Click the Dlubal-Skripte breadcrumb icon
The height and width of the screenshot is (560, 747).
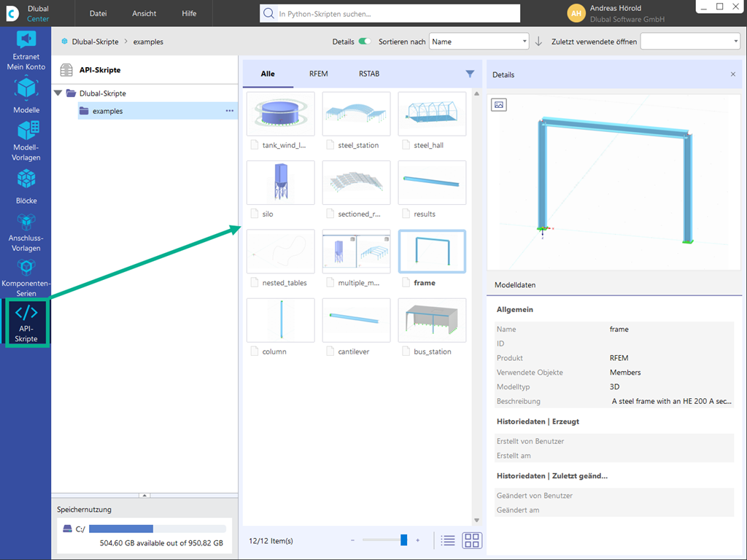click(64, 42)
